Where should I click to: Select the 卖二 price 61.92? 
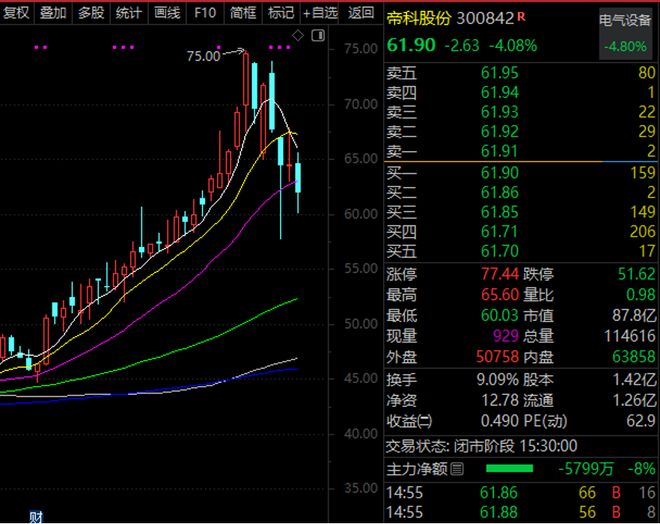500,131
